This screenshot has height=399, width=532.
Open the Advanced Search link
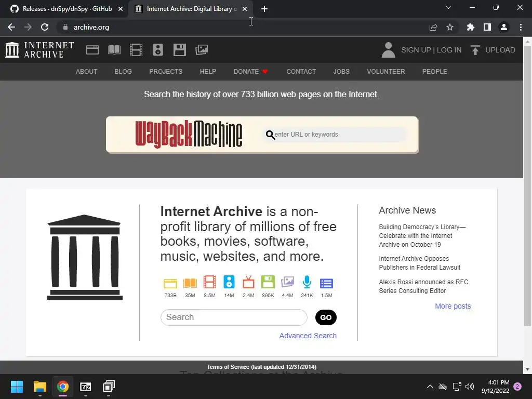tap(308, 336)
